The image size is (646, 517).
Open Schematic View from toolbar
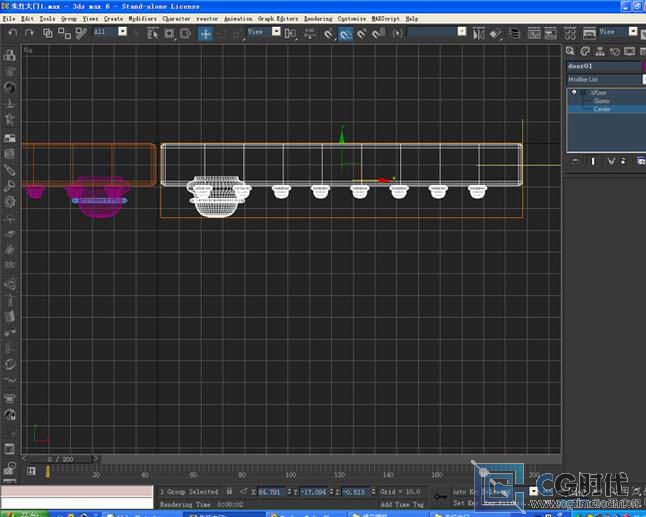pos(551,33)
